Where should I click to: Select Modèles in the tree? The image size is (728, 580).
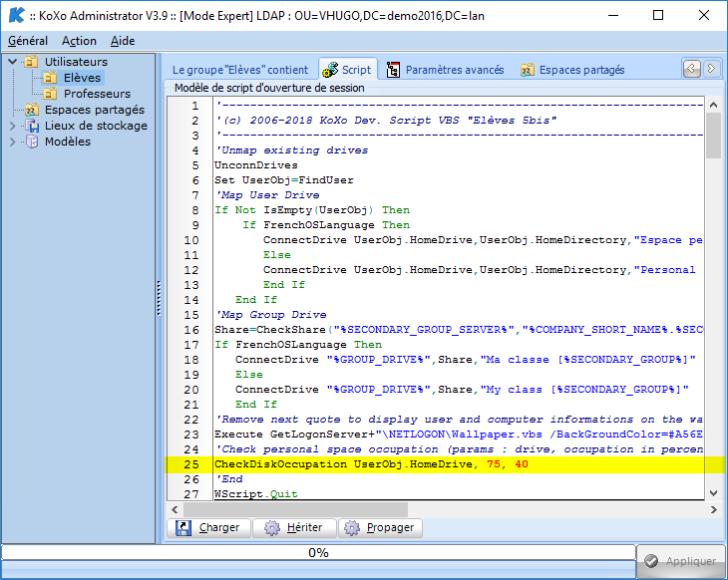pyautogui.click(x=68, y=142)
